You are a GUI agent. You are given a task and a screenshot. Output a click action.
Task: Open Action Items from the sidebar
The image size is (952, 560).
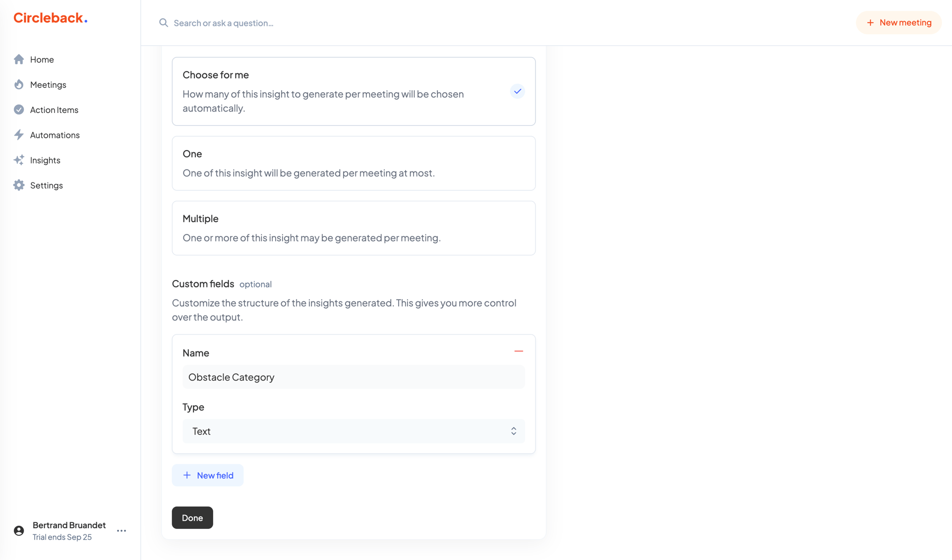tap(19, 110)
